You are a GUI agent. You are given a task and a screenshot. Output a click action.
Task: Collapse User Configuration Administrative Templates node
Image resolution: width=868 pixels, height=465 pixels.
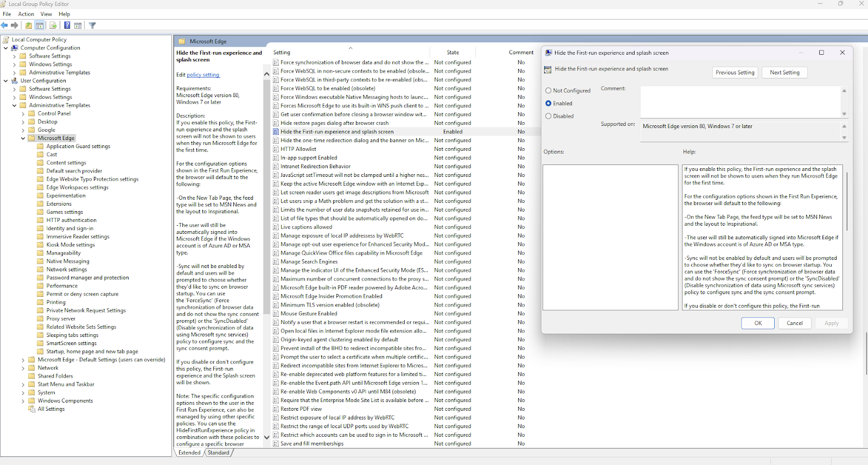(x=15, y=105)
